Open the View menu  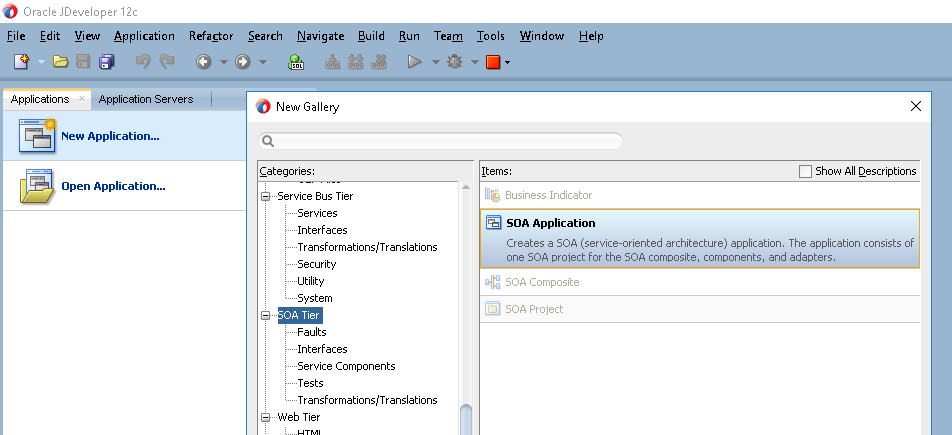point(87,36)
